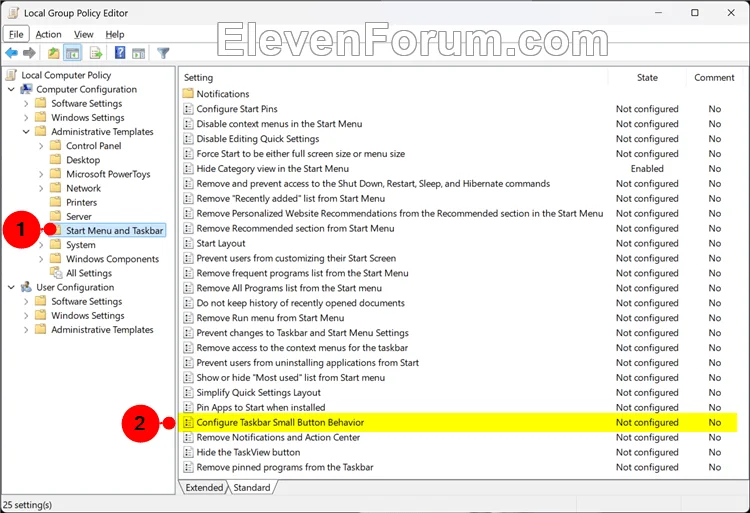Click policy icon beside Start Layout
This screenshot has height=513, width=750.
tap(188, 243)
